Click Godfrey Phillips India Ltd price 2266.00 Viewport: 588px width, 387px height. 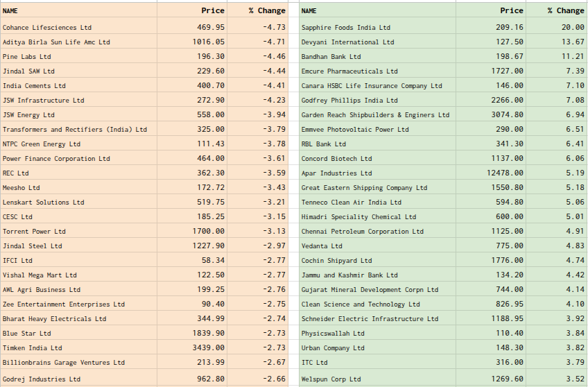point(508,100)
